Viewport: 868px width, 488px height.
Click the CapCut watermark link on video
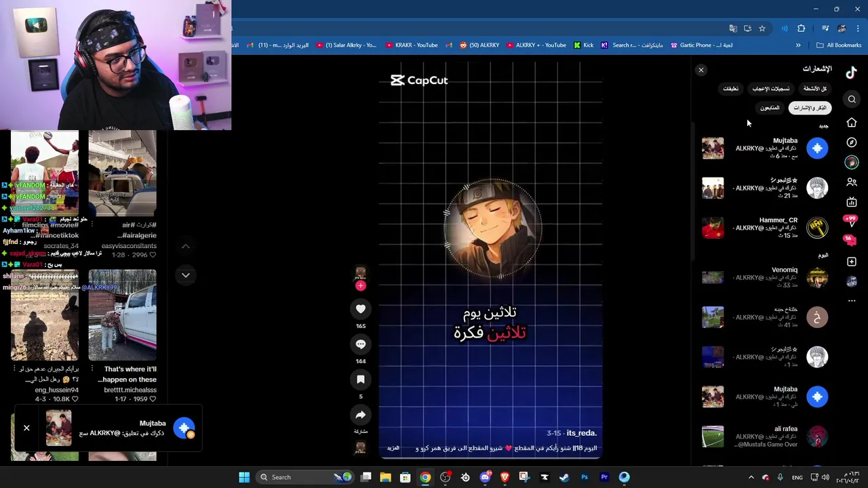tap(419, 80)
